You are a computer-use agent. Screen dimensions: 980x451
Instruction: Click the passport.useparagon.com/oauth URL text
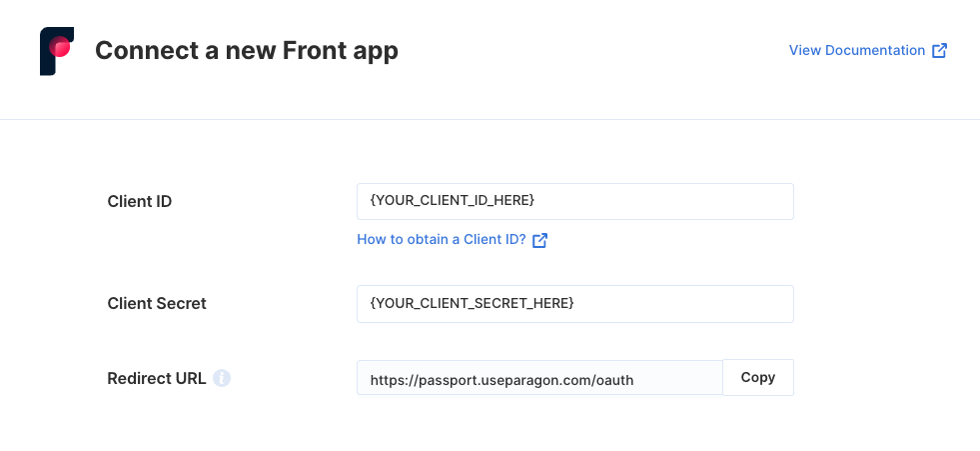coord(501,380)
